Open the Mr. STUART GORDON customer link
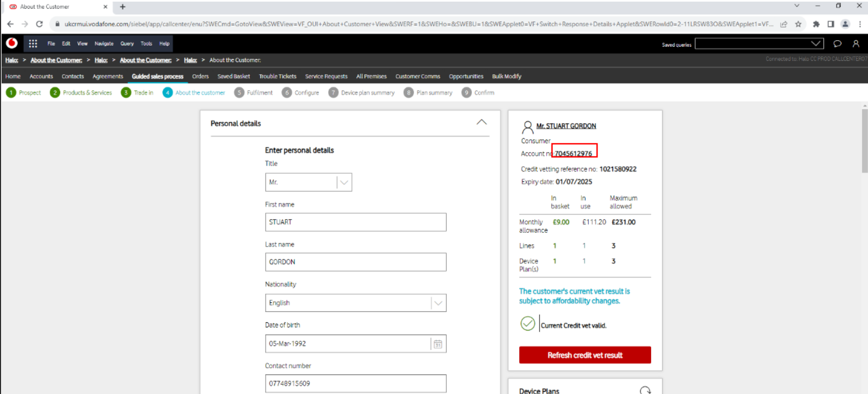The height and width of the screenshot is (394, 868). point(566,126)
